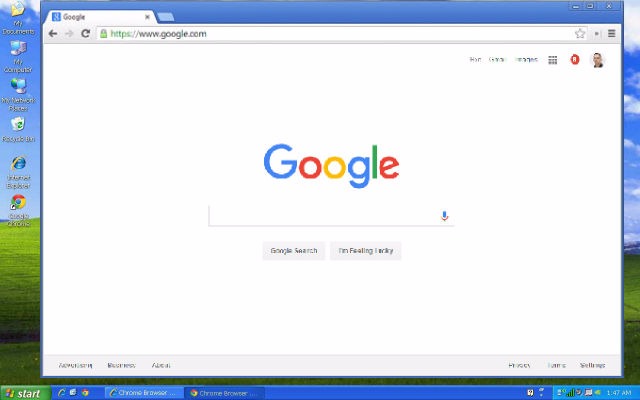
Task: Click the browser back arrow
Action: tap(53, 33)
